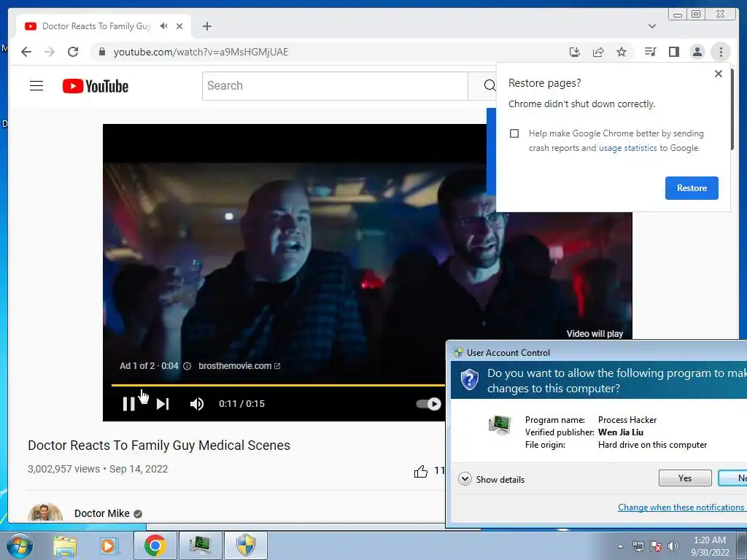Click the page vertical scrollbar
747x560 pixels.
point(732,109)
